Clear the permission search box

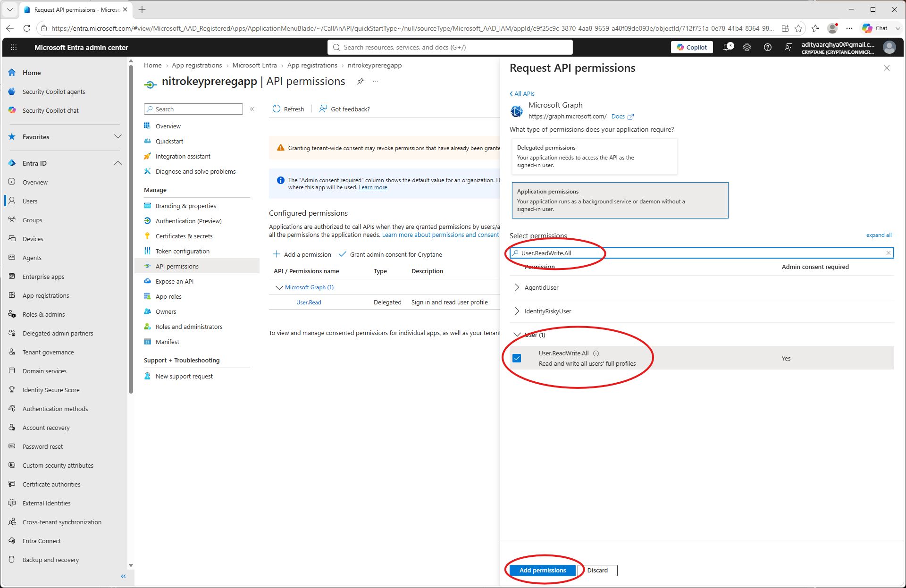click(889, 253)
